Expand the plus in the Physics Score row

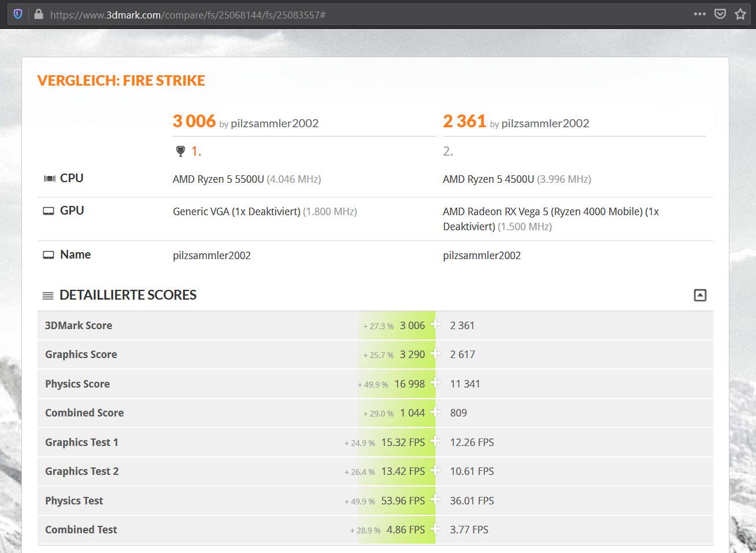coord(435,383)
